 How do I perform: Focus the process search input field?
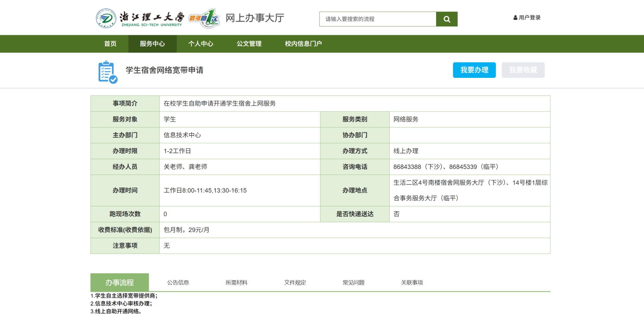tap(378, 19)
